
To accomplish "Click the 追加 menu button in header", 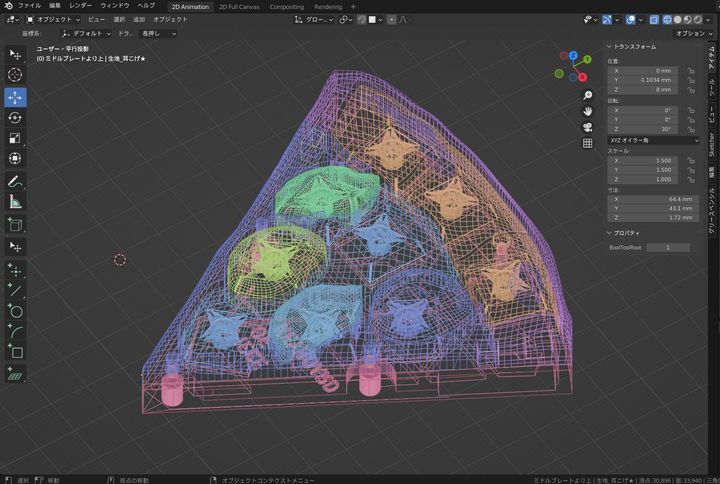I will tap(139, 19).
